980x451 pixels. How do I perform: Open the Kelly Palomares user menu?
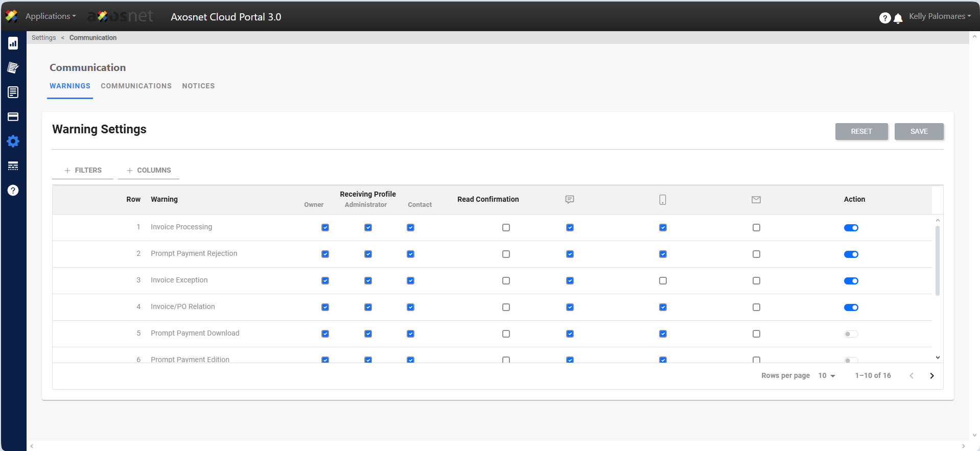pos(940,16)
